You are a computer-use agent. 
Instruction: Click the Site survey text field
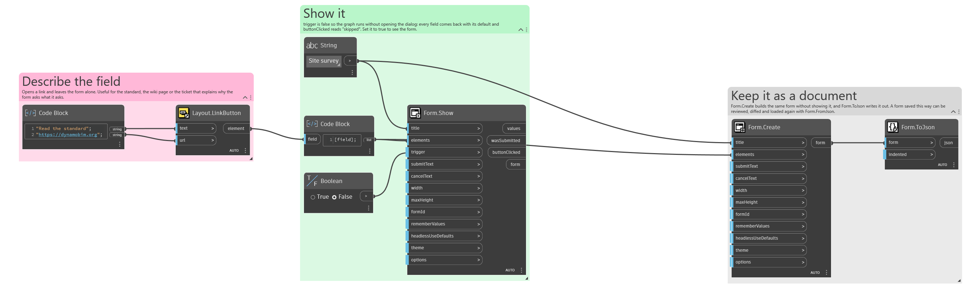pos(324,61)
